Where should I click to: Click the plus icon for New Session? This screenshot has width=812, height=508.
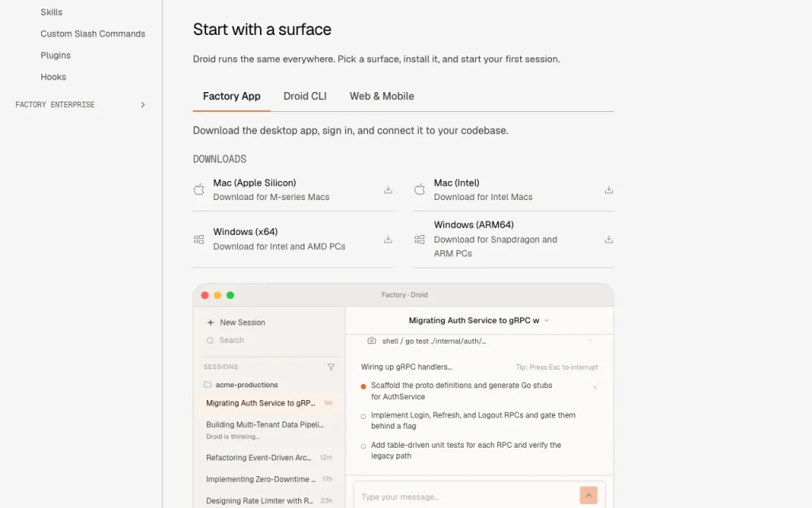[x=210, y=322]
